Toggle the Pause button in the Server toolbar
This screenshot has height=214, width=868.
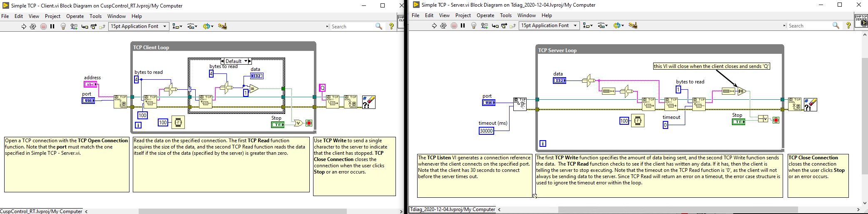point(463,25)
